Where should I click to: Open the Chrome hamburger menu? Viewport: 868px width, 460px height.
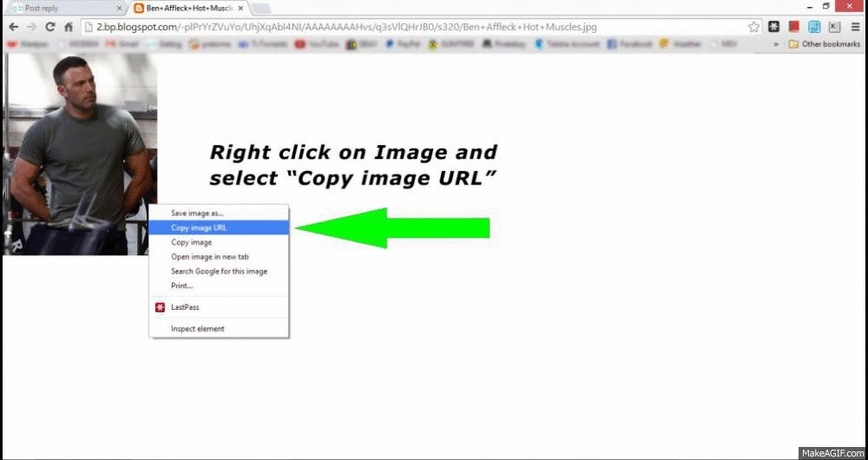point(855,27)
